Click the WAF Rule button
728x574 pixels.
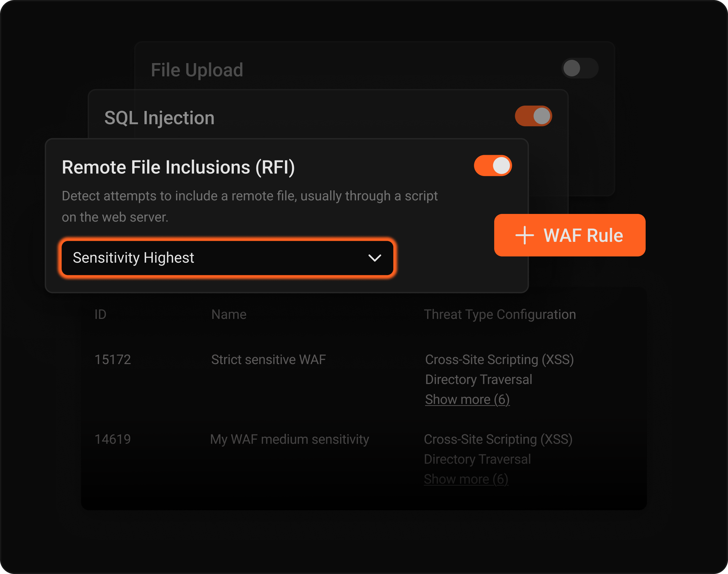coord(570,235)
